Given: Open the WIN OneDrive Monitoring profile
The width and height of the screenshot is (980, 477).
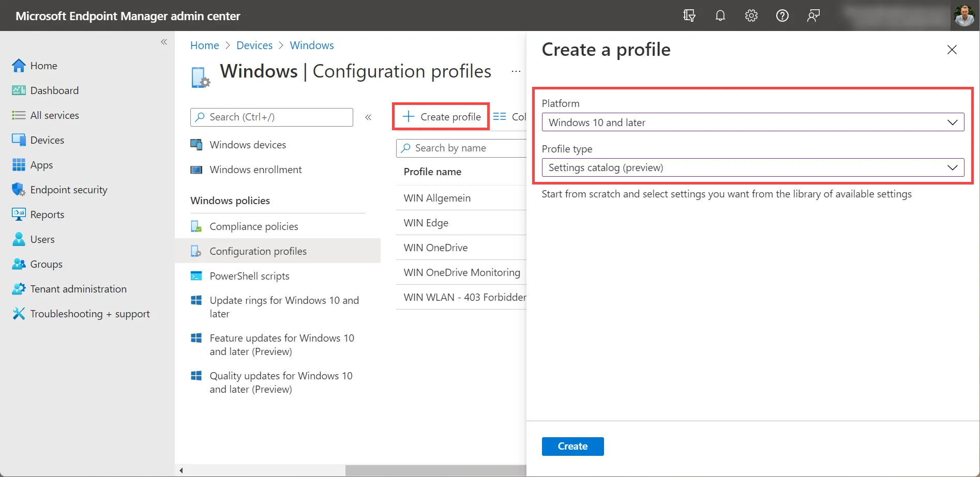Looking at the screenshot, I should 462,272.
